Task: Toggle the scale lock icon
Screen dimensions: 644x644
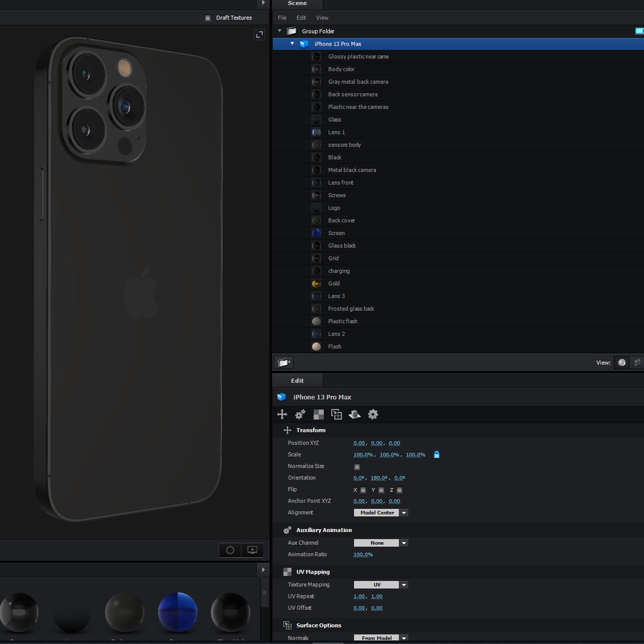Action: 437,454
